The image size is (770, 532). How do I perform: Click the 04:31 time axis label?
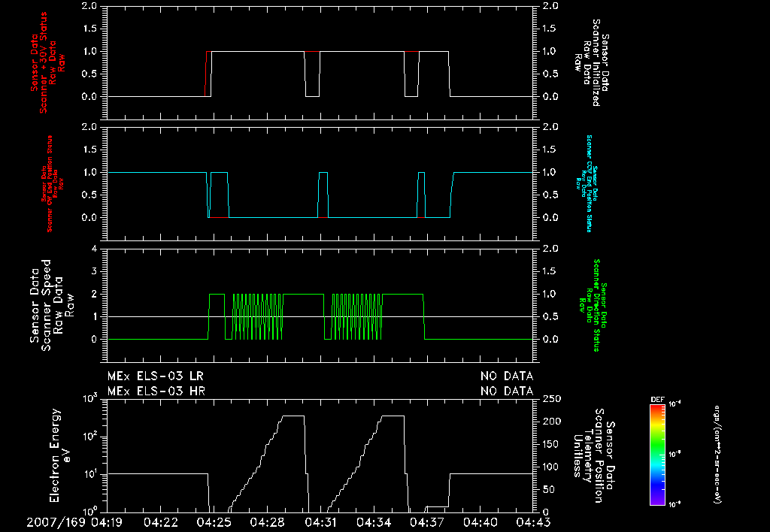tap(320, 522)
